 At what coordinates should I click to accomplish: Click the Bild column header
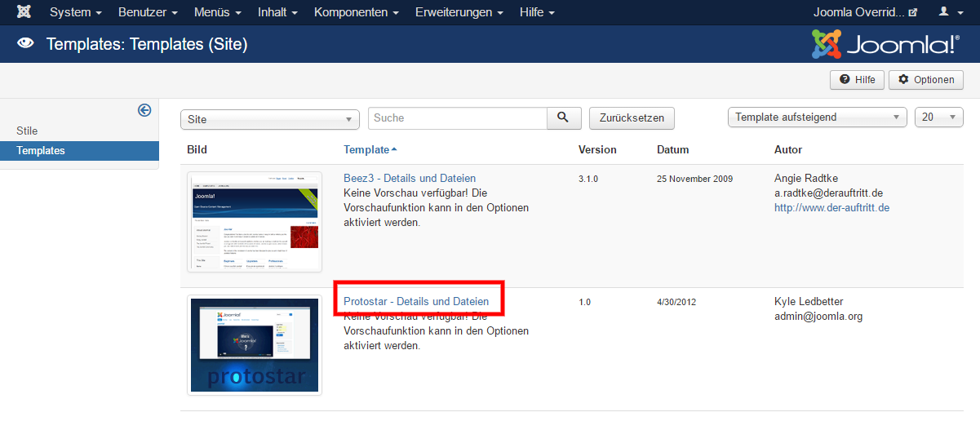click(x=197, y=149)
